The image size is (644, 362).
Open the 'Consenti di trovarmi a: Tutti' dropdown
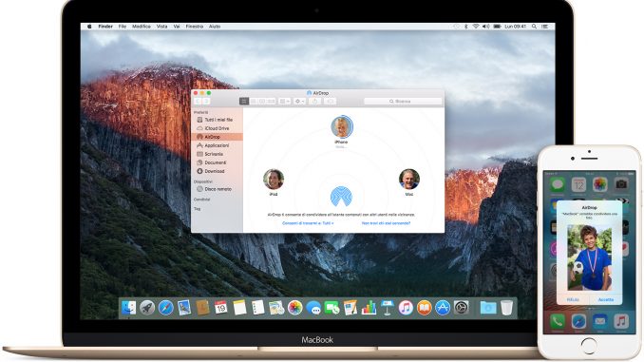click(308, 223)
